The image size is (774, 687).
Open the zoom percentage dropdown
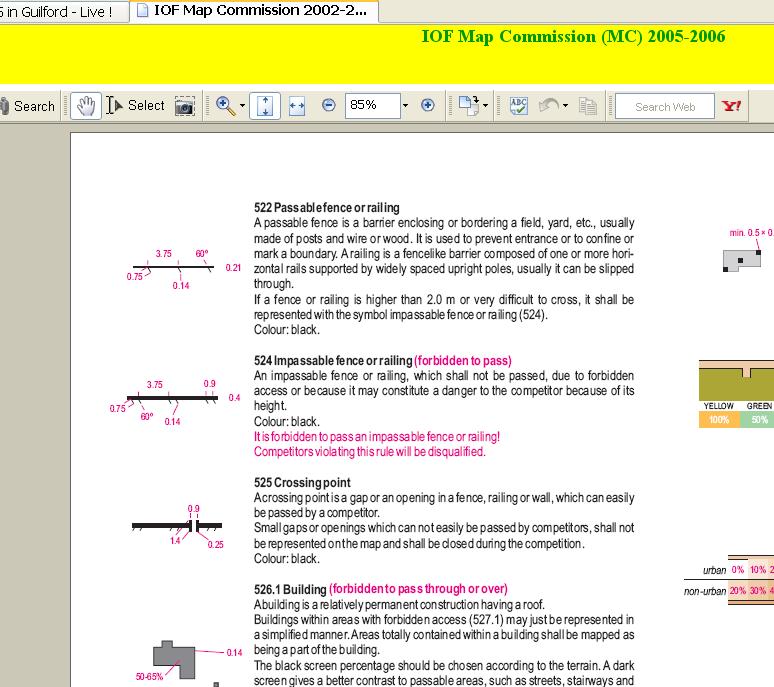(x=405, y=106)
